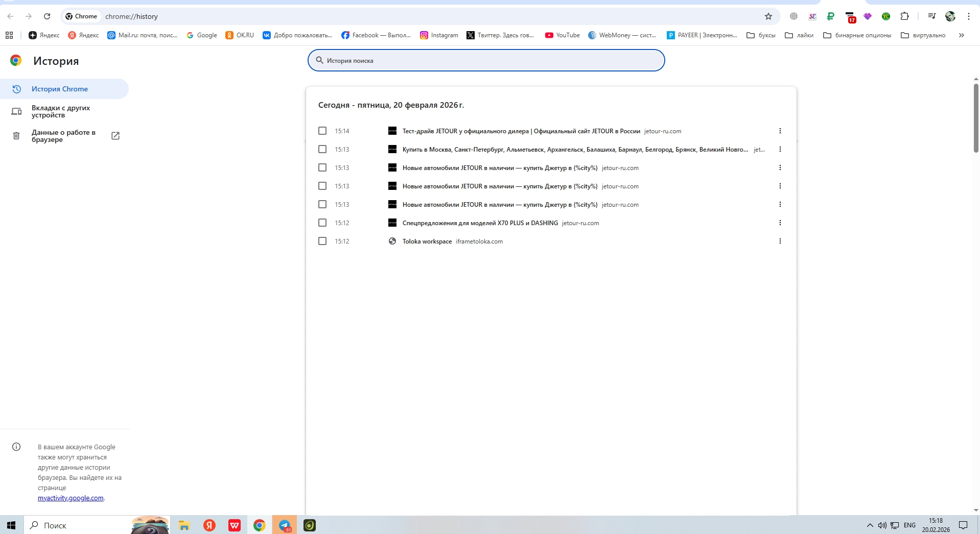Show hidden bookmarks with the double chevron
This screenshot has width=980, height=534.
click(961, 35)
